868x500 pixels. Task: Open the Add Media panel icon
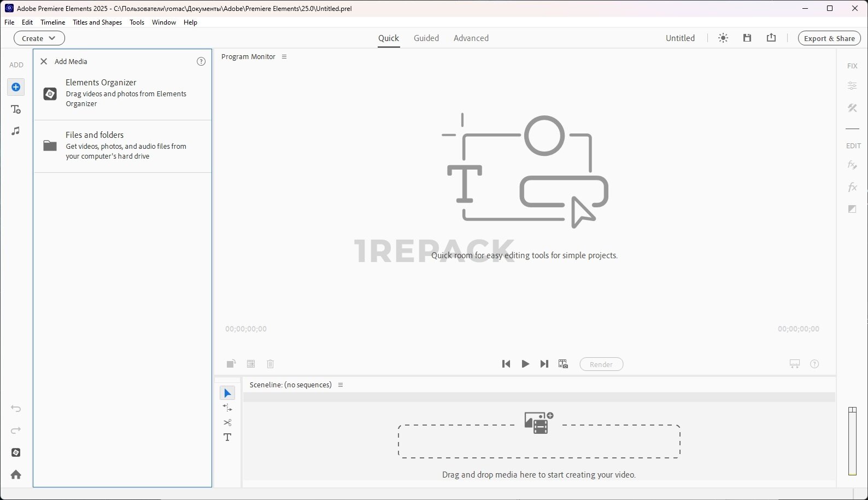(16, 87)
